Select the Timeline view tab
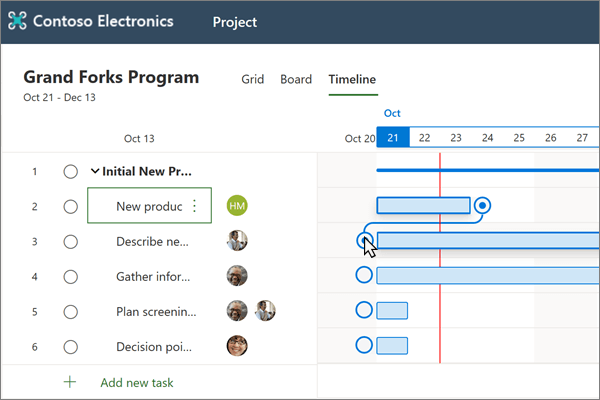 point(352,79)
